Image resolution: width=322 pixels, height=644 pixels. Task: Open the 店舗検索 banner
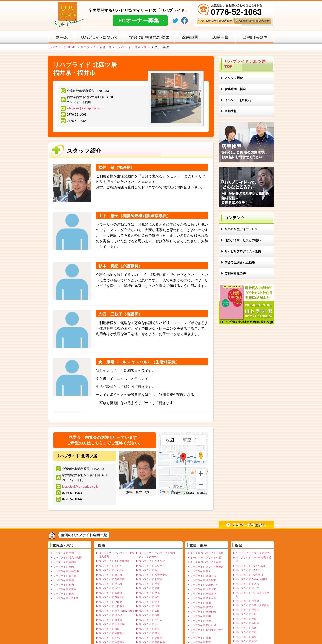pos(246,142)
